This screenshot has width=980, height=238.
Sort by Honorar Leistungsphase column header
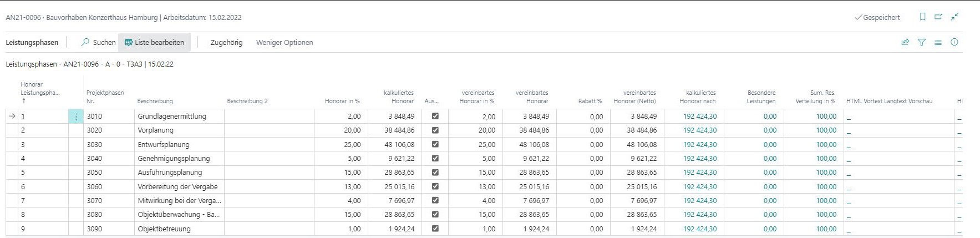tap(40, 89)
